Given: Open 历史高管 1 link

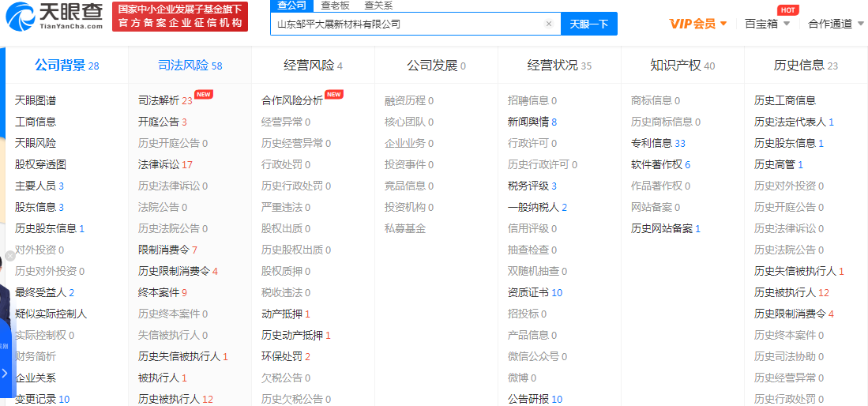Looking at the screenshot, I should tap(778, 164).
